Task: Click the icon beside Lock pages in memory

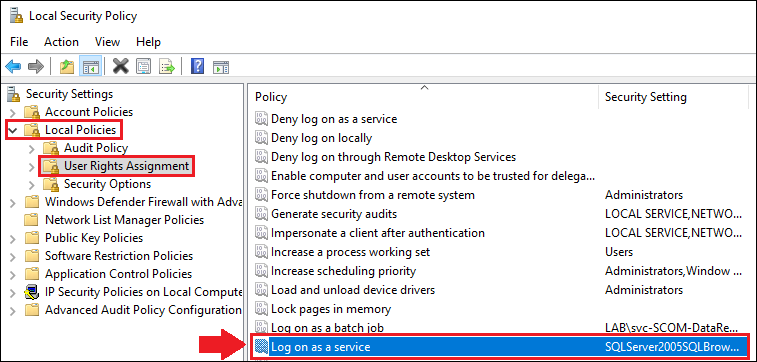Action: pyautogui.click(x=261, y=309)
